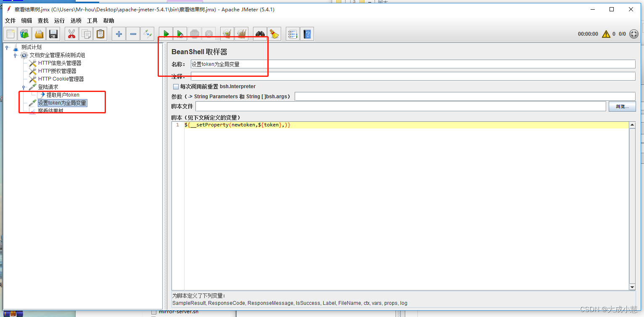
Task: Click the Toggle enable/disable icon
Action: pyautogui.click(x=148, y=34)
